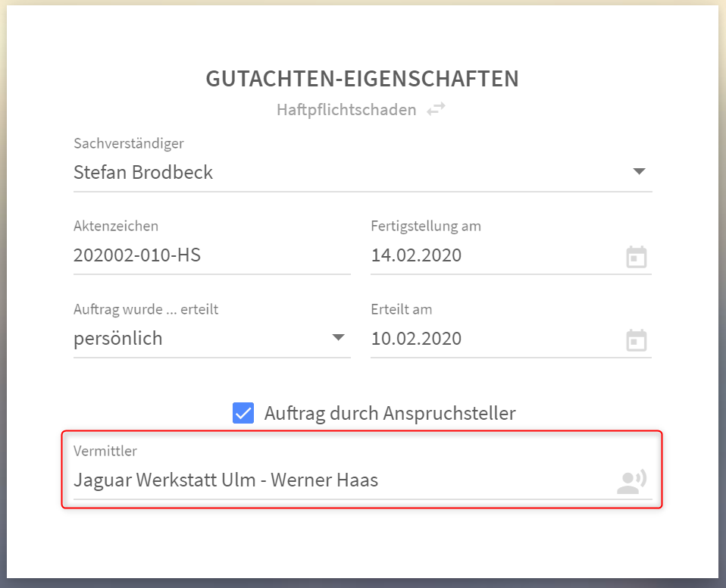Click the Haftpflichtschaden subtitle text
Image resolution: width=726 pixels, height=588 pixels.
[x=346, y=110]
